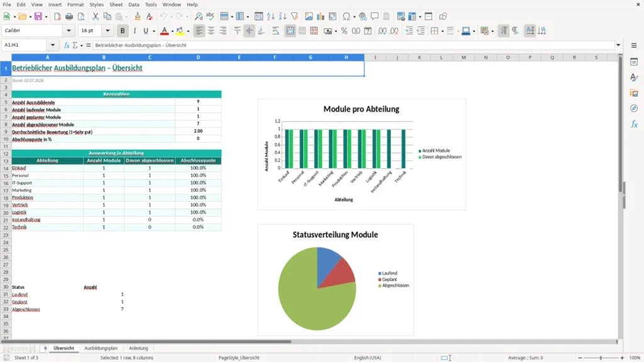Switch to Anleitung sheet tab
The height and width of the screenshot is (362, 644).
[138, 348]
